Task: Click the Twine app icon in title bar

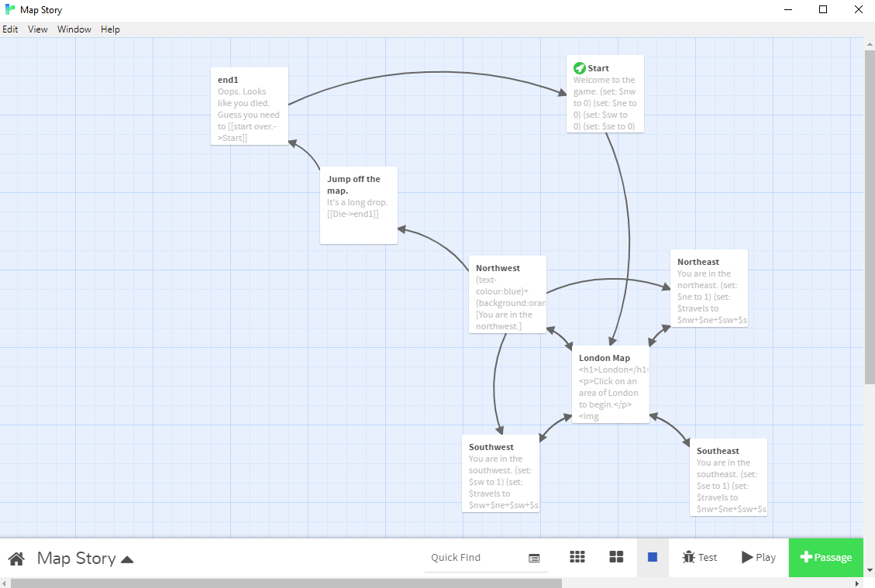Action: tap(9, 10)
